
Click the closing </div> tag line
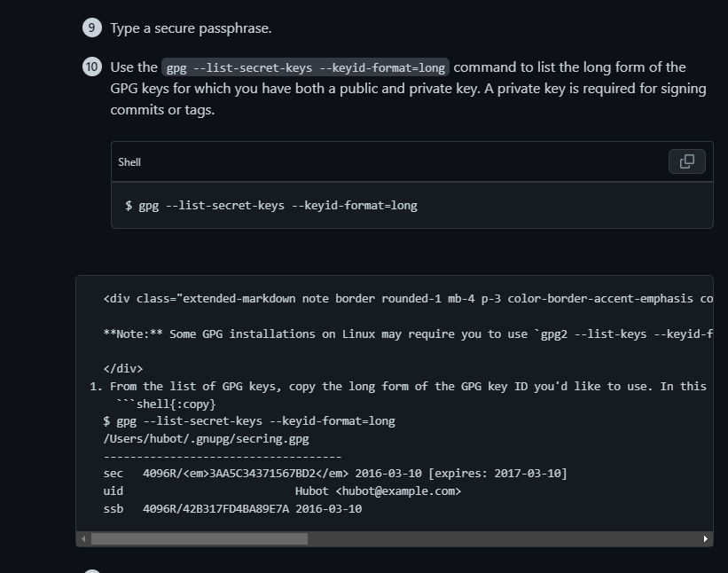coord(123,369)
